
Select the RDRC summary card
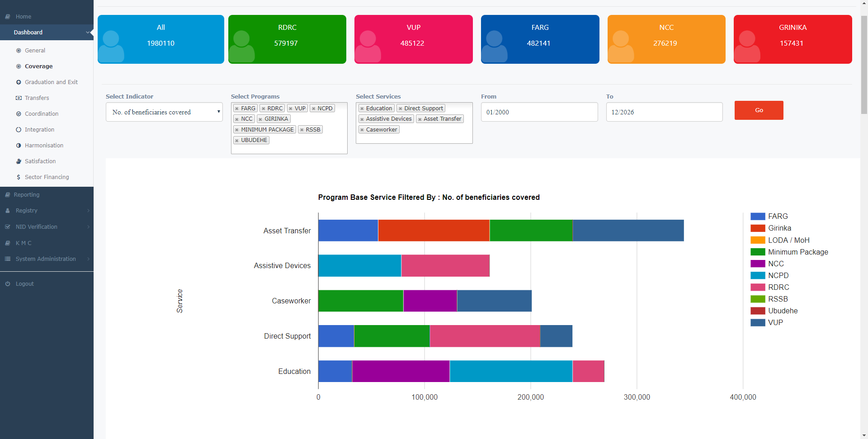click(x=287, y=39)
